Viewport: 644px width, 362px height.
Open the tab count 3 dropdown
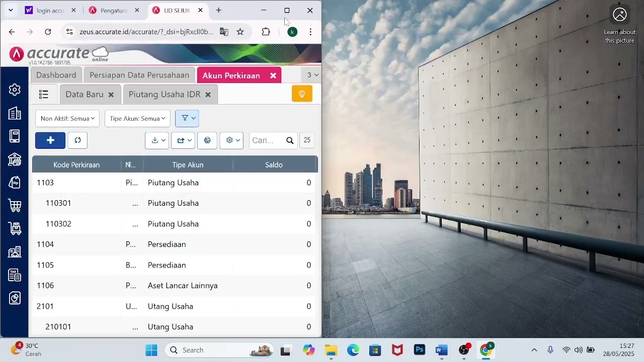312,75
